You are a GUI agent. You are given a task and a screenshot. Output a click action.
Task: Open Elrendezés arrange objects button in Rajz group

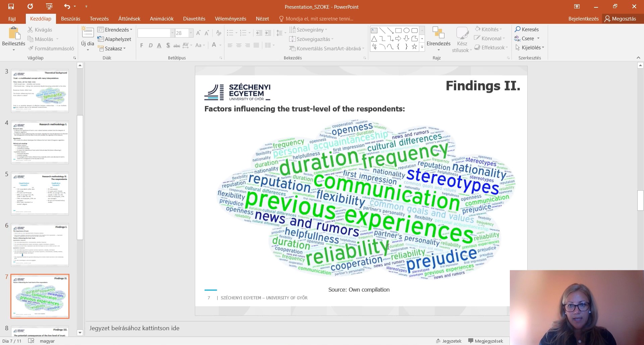click(438, 39)
